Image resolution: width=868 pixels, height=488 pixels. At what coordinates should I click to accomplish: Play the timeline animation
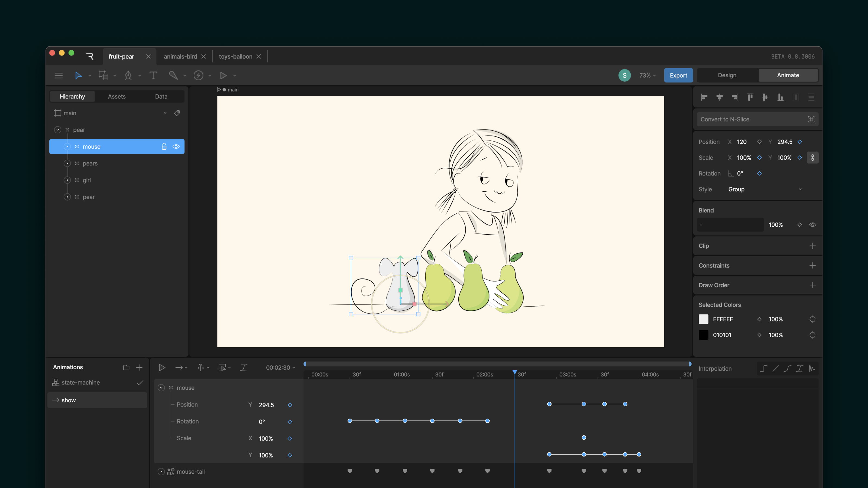tap(162, 367)
